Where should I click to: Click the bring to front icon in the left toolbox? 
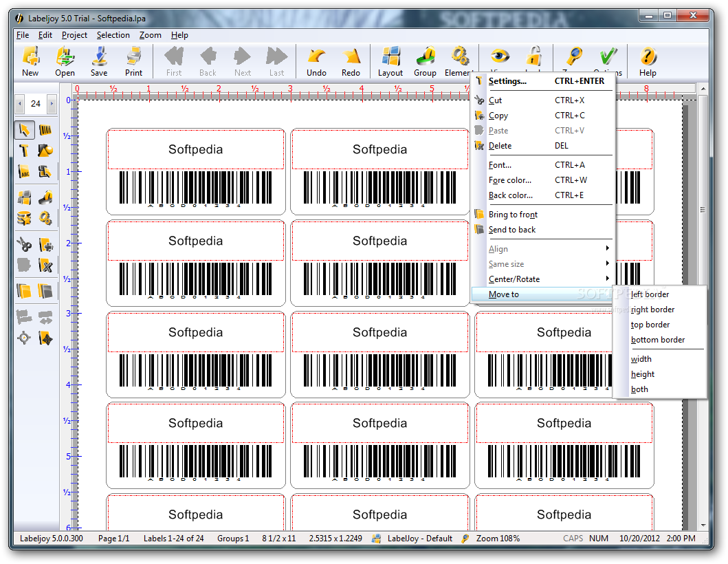tap(24, 292)
